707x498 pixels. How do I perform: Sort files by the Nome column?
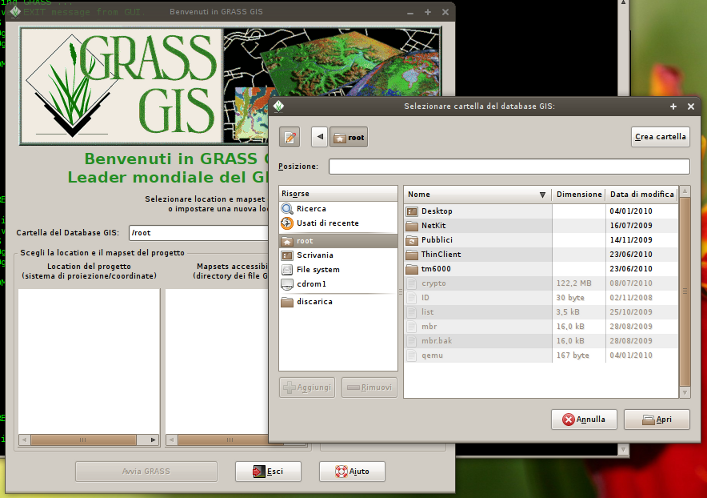click(x=477, y=194)
